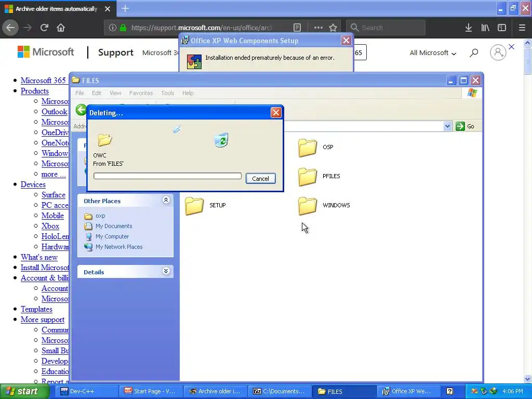Screen dimensions: 532x399
Task: Open Templates link
Action: click(36, 310)
